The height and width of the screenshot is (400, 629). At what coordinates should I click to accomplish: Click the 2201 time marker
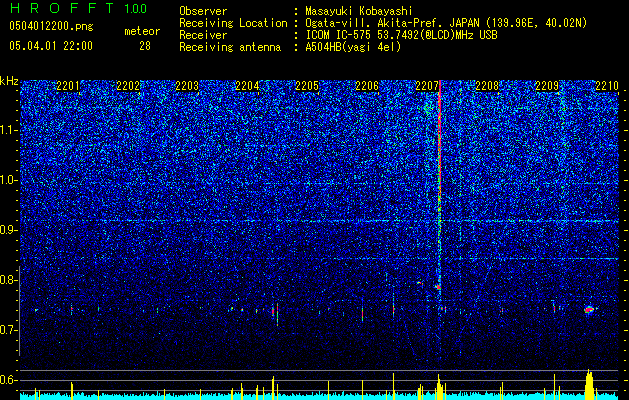point(68,86)
